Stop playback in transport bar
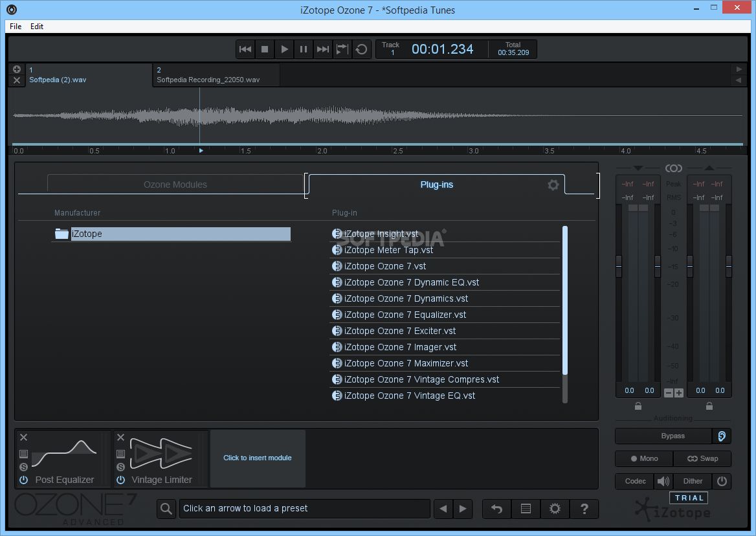 265,49
